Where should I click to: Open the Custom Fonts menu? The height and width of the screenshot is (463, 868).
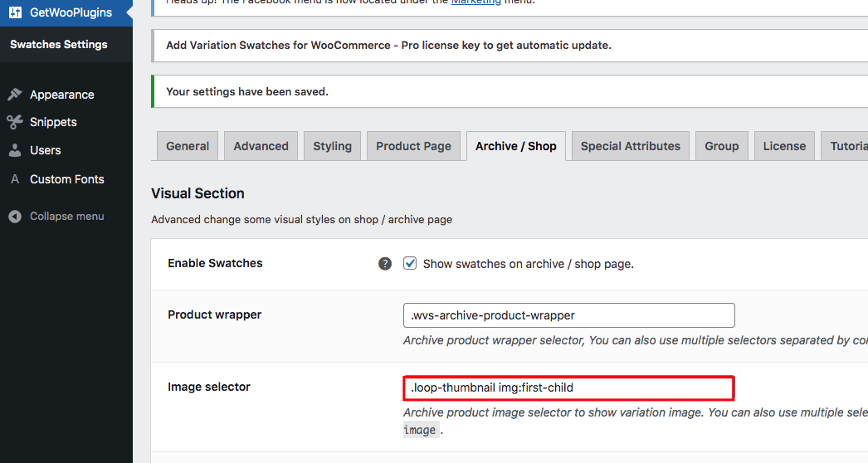coord(66,179)
